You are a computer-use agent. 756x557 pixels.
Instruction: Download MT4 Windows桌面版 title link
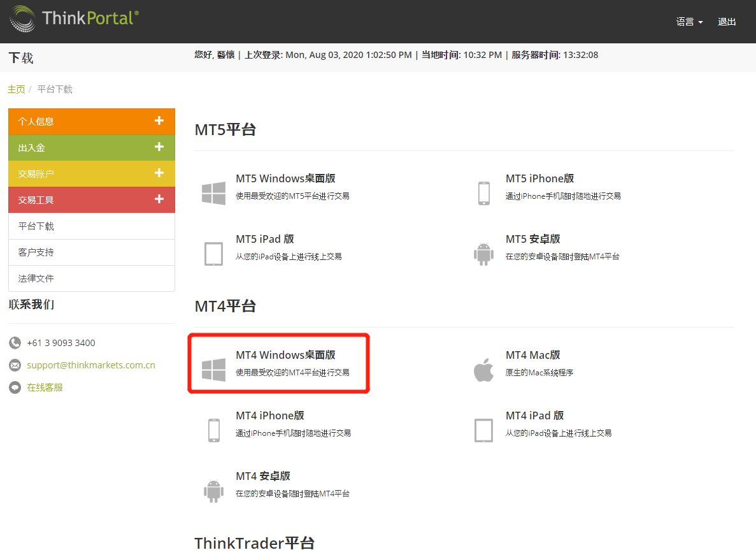pos(285,355)
